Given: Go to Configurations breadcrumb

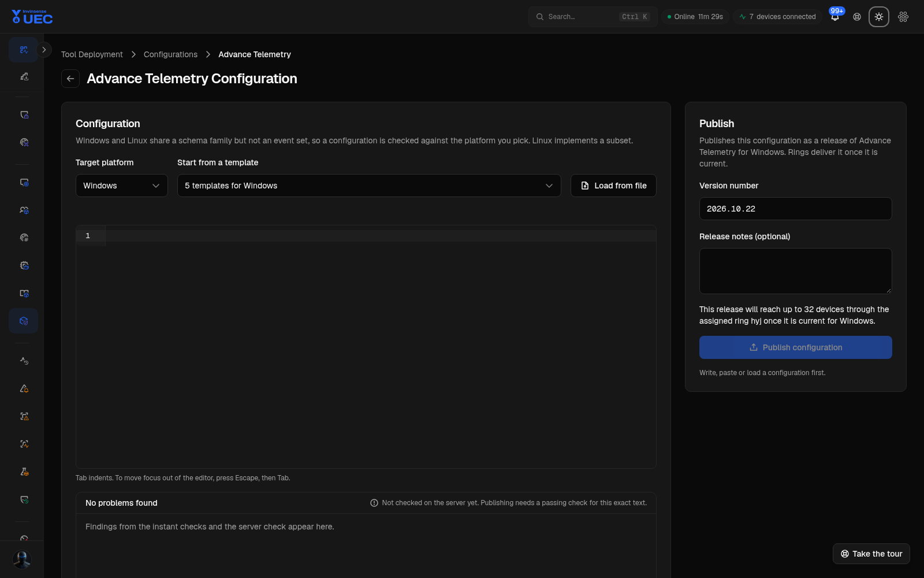Looking at the screenshot, I should 170,54.
